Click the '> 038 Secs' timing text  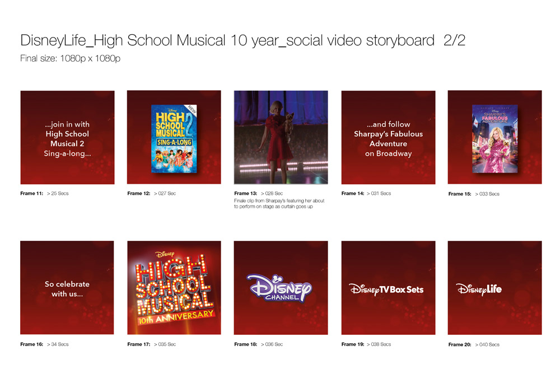click(x=379, y=344)
